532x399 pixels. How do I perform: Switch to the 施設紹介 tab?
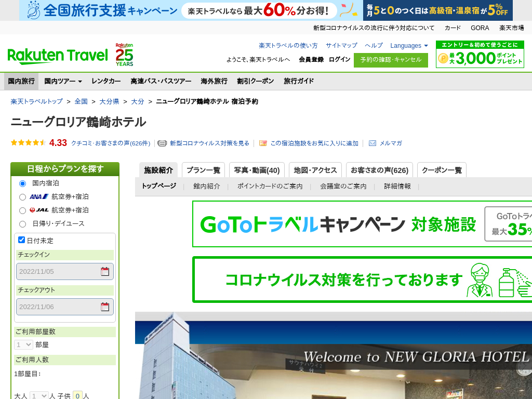[158, 170]
